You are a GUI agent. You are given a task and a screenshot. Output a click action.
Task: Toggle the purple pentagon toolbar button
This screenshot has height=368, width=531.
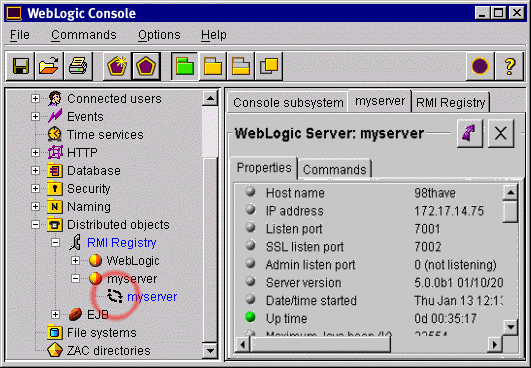(x=146, y=66)
